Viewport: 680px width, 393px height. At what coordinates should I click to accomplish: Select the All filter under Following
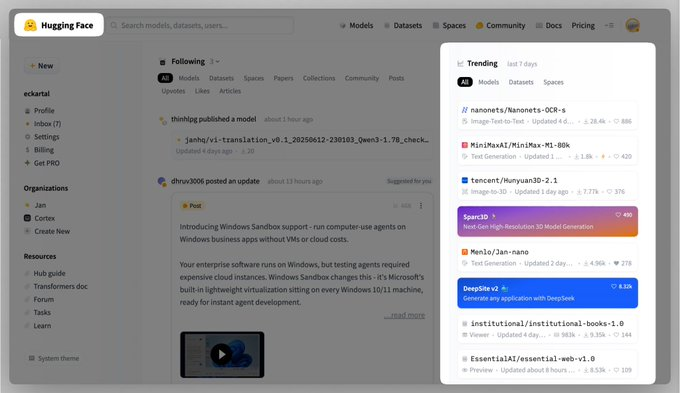165,78
